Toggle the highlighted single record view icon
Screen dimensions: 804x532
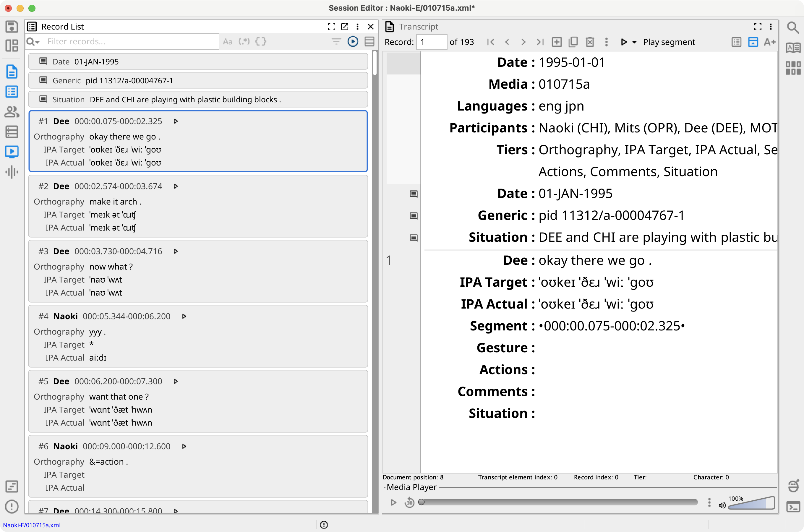tap(753, 42)
